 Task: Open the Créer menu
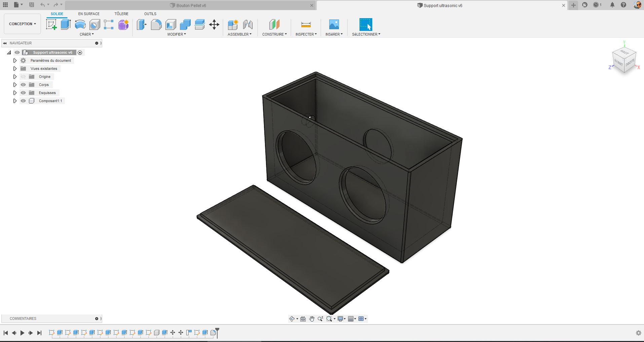(87, 34)
